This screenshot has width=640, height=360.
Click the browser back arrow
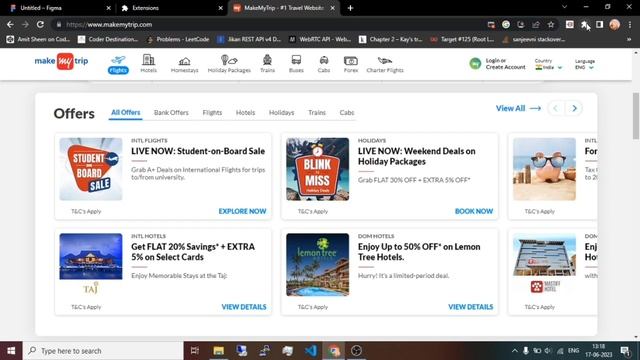coord(10,24)
